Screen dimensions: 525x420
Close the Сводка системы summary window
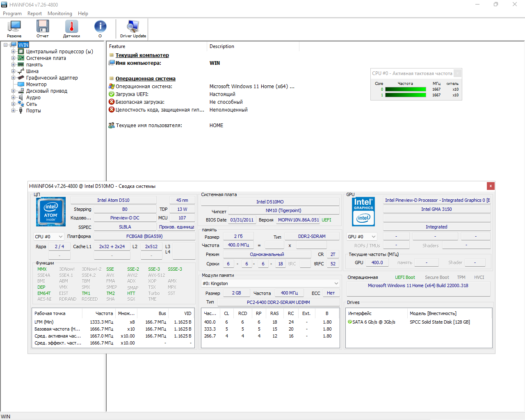point(491,186)
